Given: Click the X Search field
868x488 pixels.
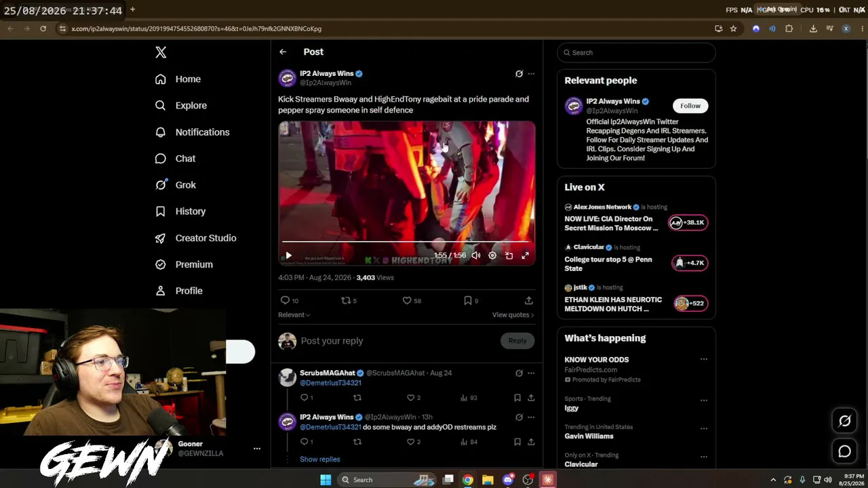Looking at the screenshot, I should (x=636, y=52).
